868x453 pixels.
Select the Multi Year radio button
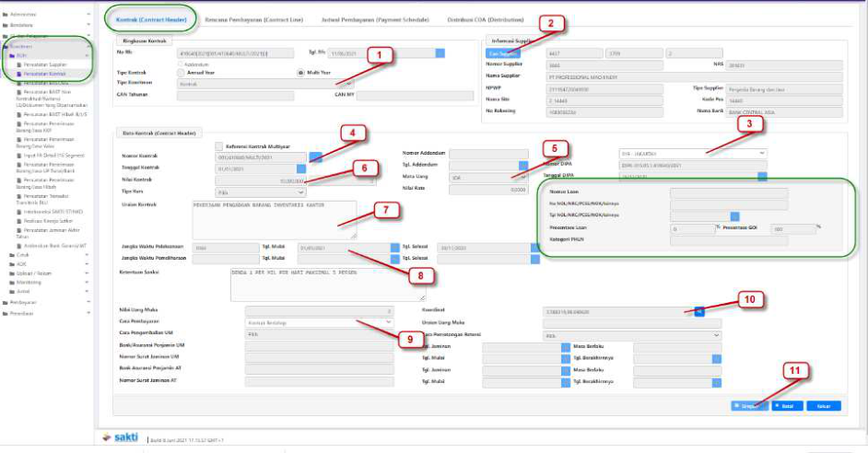pos(299,74)
